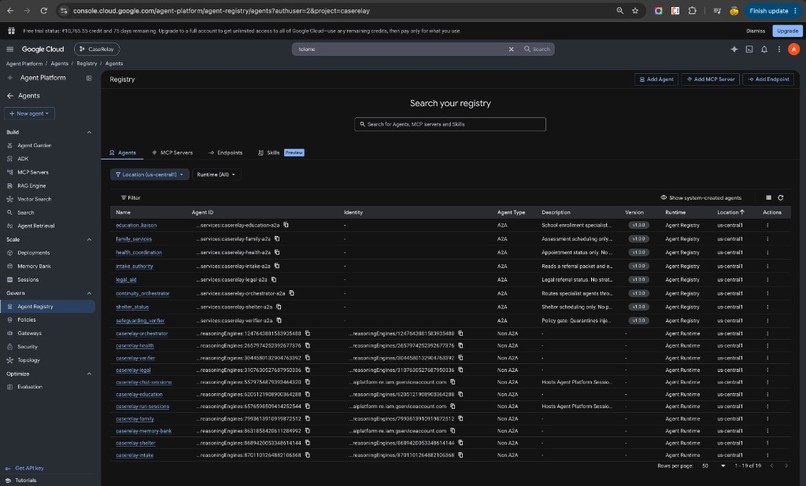Open Policies in the sidebar

tap(27, 320)
